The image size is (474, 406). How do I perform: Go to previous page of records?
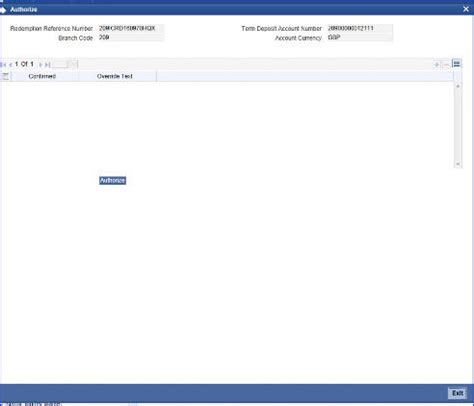click(x=10, y=64)
